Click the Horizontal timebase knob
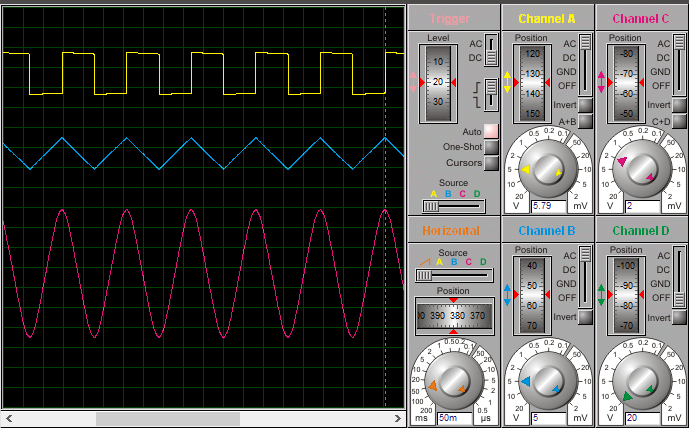The image size is (689, 428). pyautogui.click(x=454, y=381)
